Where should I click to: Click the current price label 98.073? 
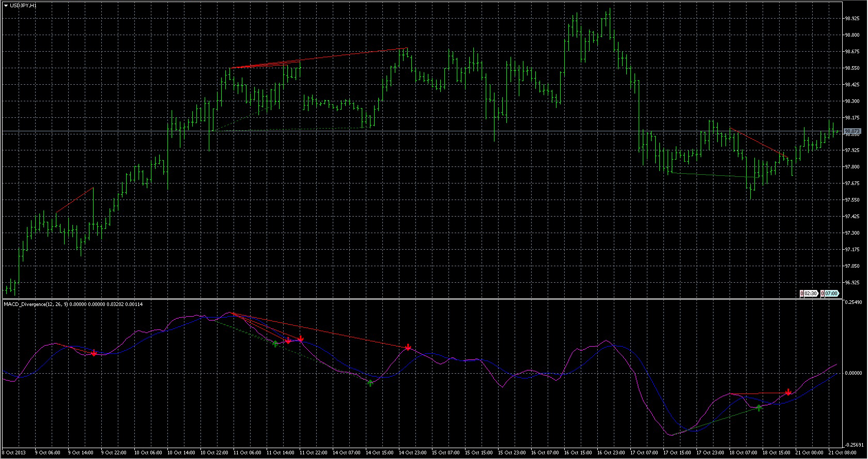(852, 131)
